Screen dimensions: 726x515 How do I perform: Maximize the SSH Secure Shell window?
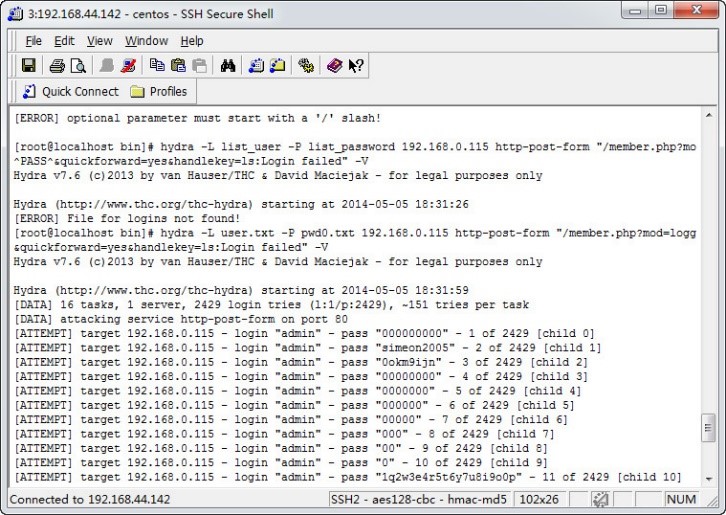pyautogui.click(x=661, y=10)
